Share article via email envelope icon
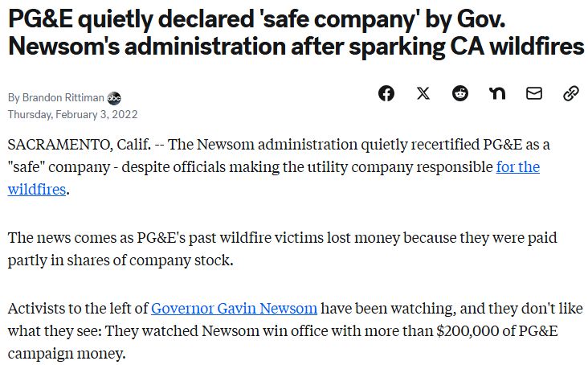This screenshot has width=588, height=365. pyautogui.click(x=534, y=93)
